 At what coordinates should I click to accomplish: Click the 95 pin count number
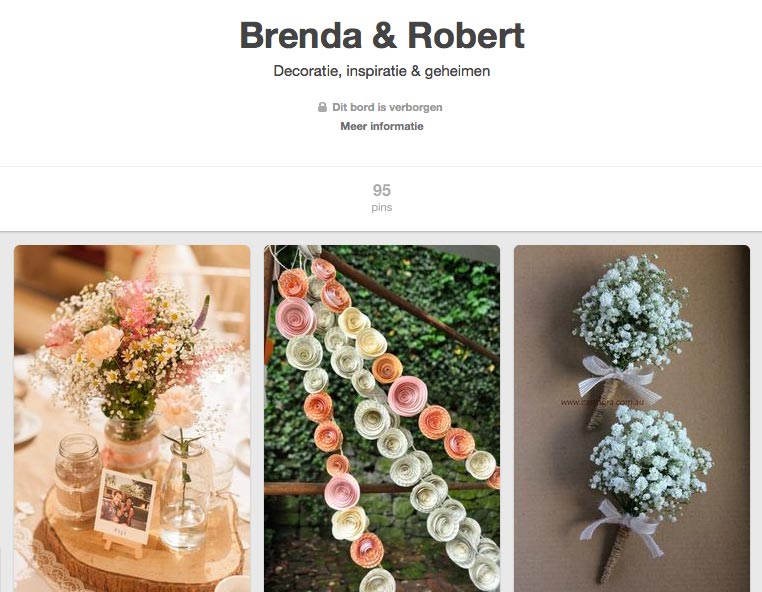point(381,190)
